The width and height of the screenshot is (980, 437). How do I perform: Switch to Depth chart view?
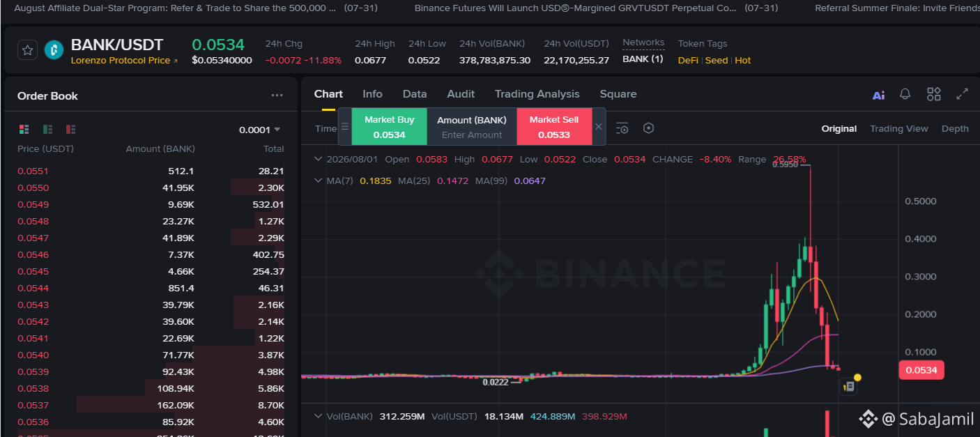(955, 128)
